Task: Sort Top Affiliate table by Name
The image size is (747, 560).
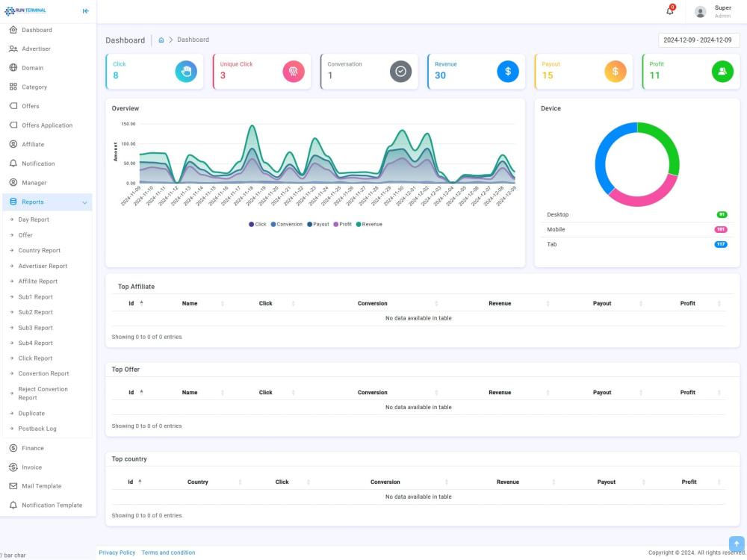Action: [x=190, y=303]
